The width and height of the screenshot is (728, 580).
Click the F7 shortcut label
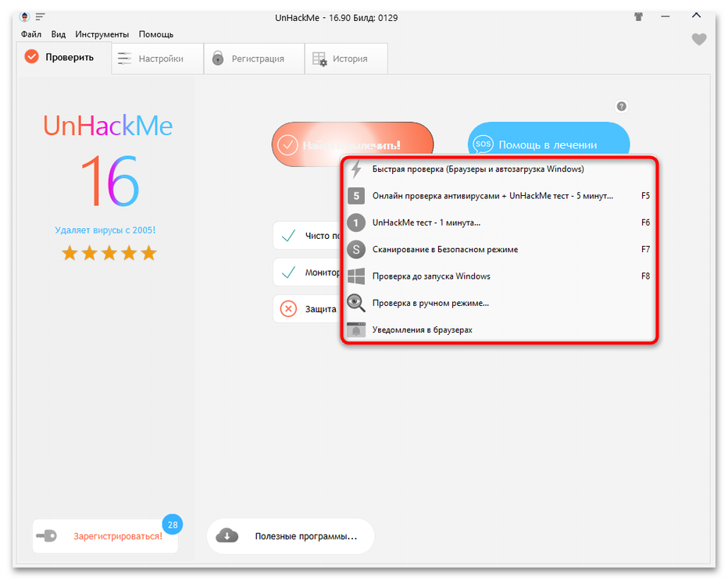click(x=645, y=250)
